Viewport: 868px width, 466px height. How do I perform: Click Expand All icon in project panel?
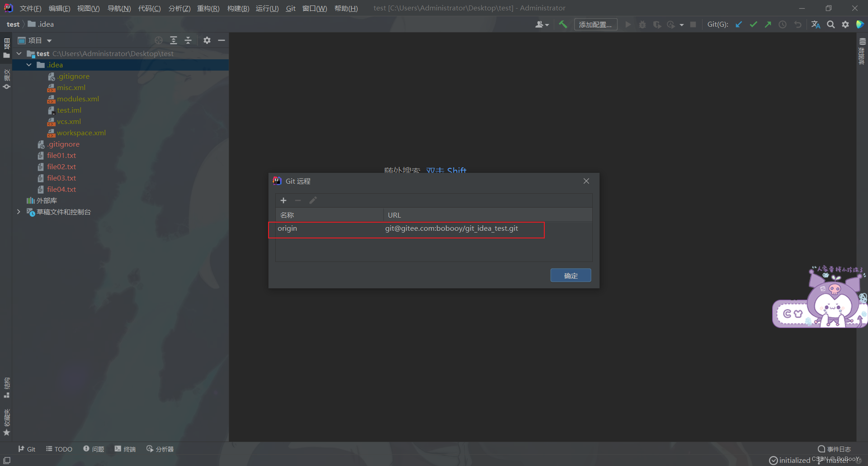(x=174, y=41)
